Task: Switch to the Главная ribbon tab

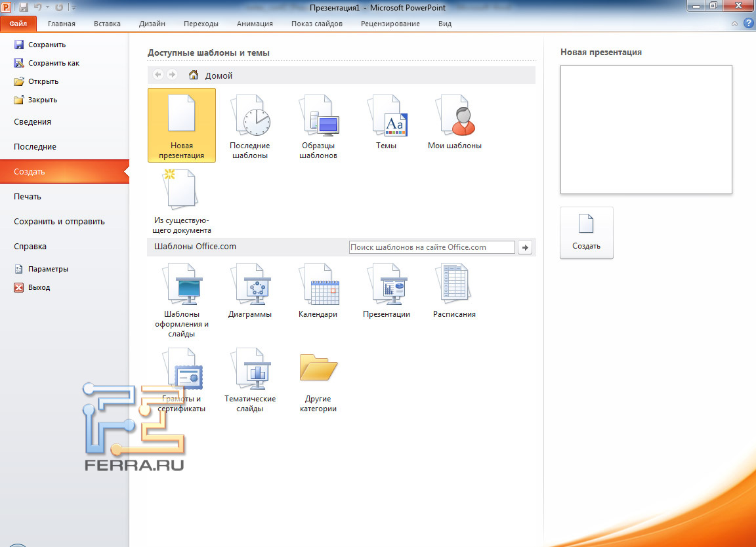Action: coord(62,24)
